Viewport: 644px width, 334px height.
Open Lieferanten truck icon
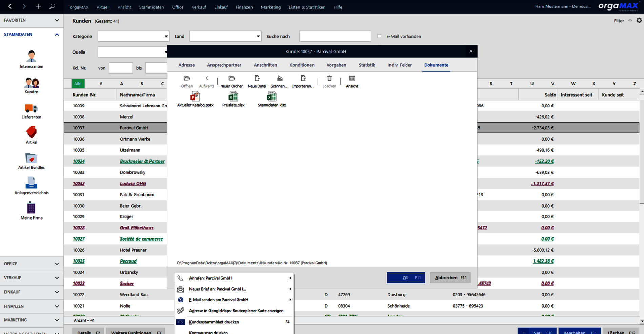pyautogui.click(x=32, y=111)
